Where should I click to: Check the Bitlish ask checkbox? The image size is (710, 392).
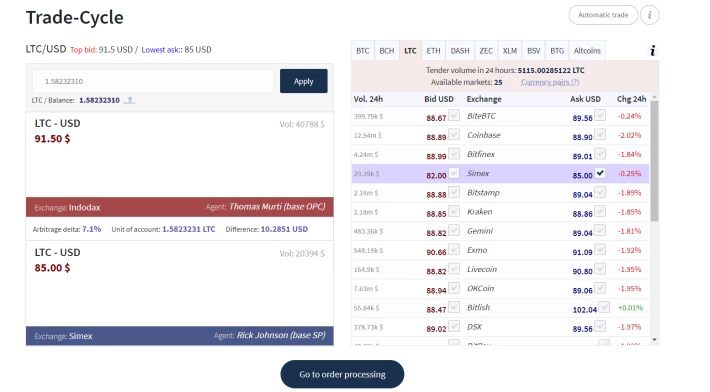[604, 307]
